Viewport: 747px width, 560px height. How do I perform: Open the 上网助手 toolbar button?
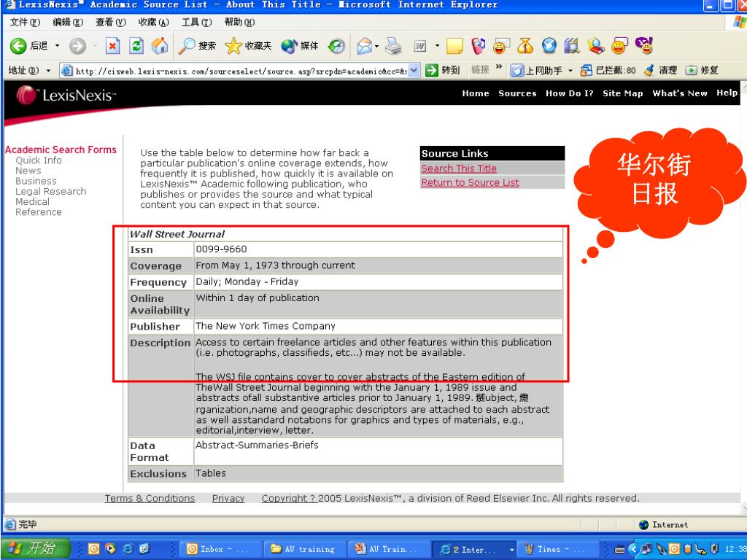(x=536, y=71)
